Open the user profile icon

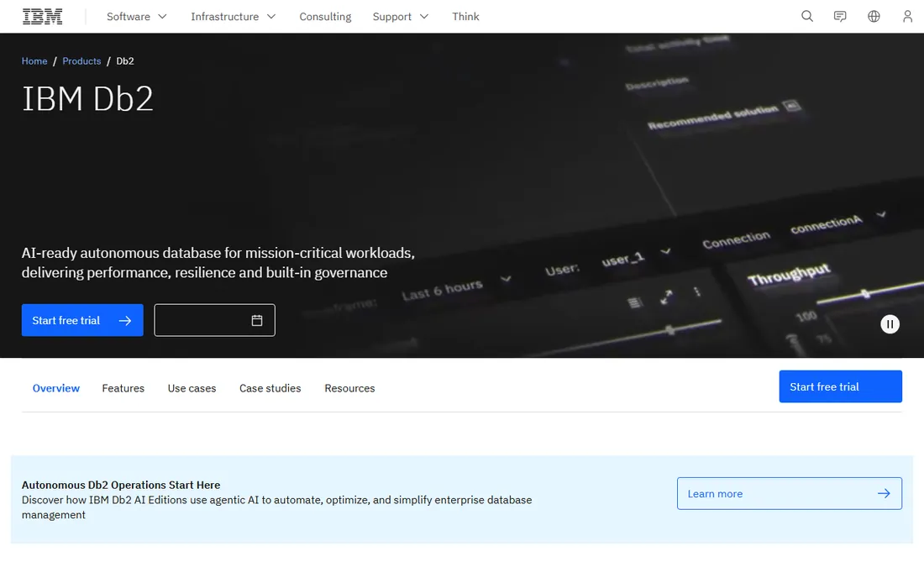(907, 17)
